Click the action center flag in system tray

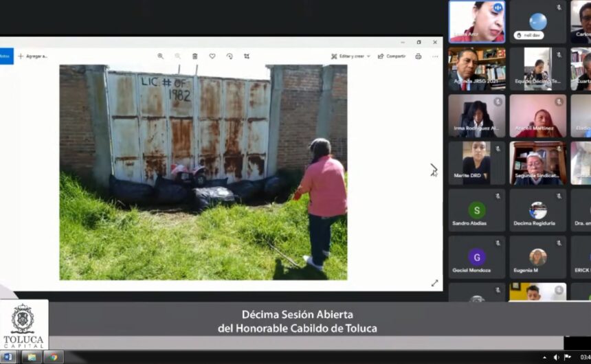point(567,357)
